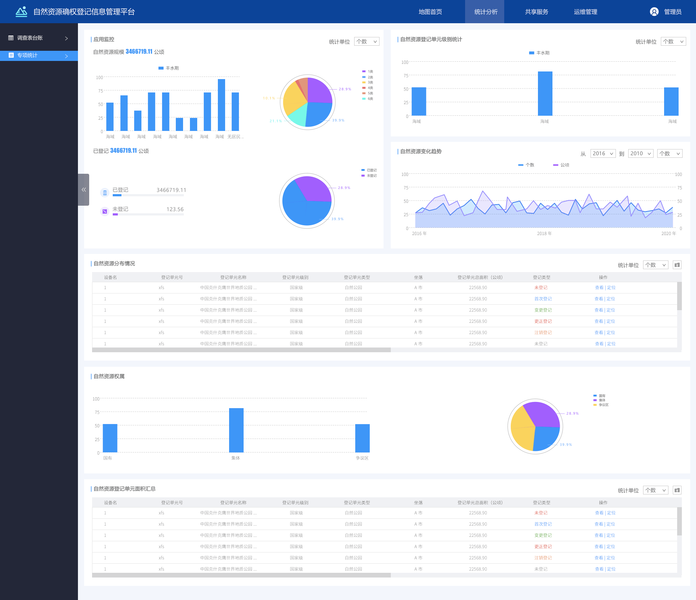Viewport: 696px width, 600px height.
Task: Open 统计单位 dropdown in 登记单元级别统计 panel
Action: point(673,42)
